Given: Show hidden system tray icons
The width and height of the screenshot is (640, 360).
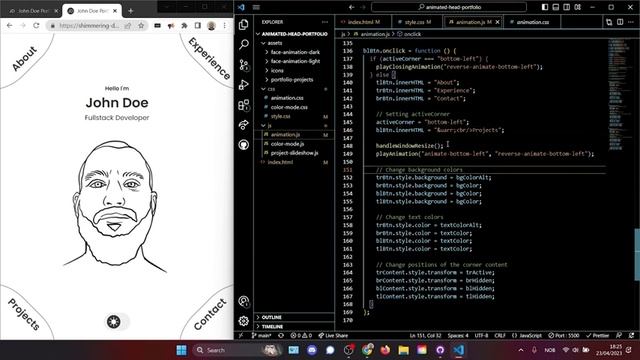Looking at the screenshot, I should tap(521, 350).
